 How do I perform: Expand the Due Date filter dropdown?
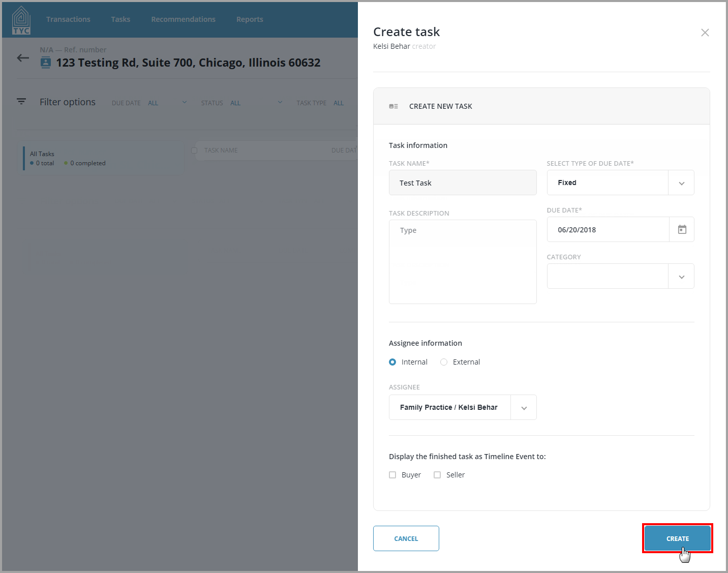tap(184, 102)
